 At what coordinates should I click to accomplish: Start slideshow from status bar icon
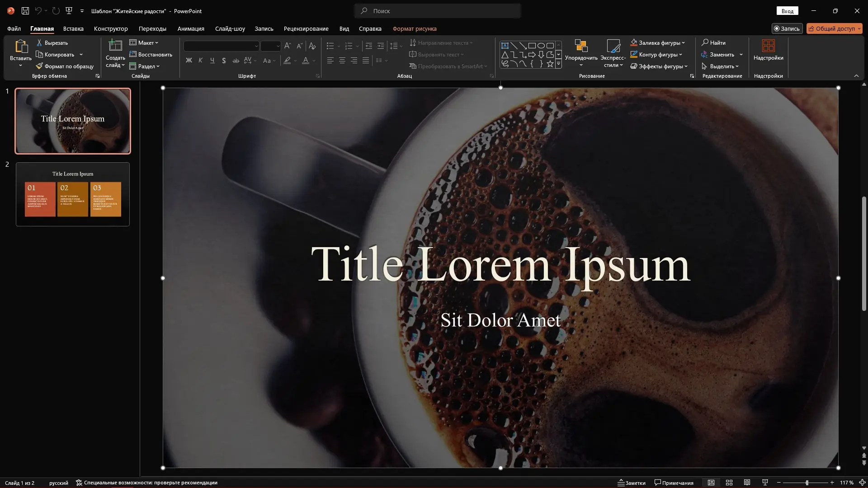pos(765,483)
